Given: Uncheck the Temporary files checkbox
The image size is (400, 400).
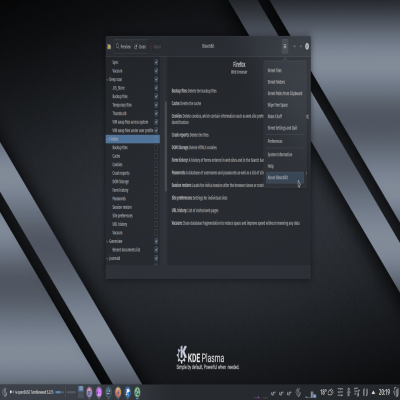Looking at the screenshot, I should [x=156, y=105].
